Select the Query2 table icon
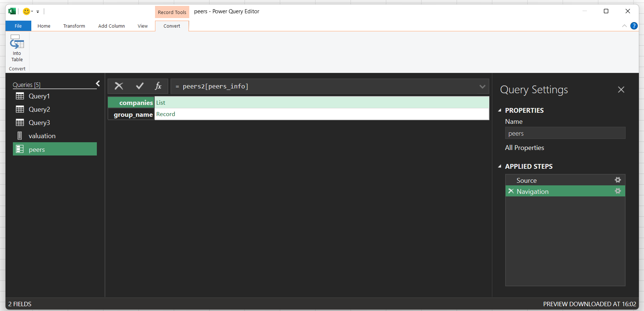Viewport: 644px width, 311px height. (20, 109)
